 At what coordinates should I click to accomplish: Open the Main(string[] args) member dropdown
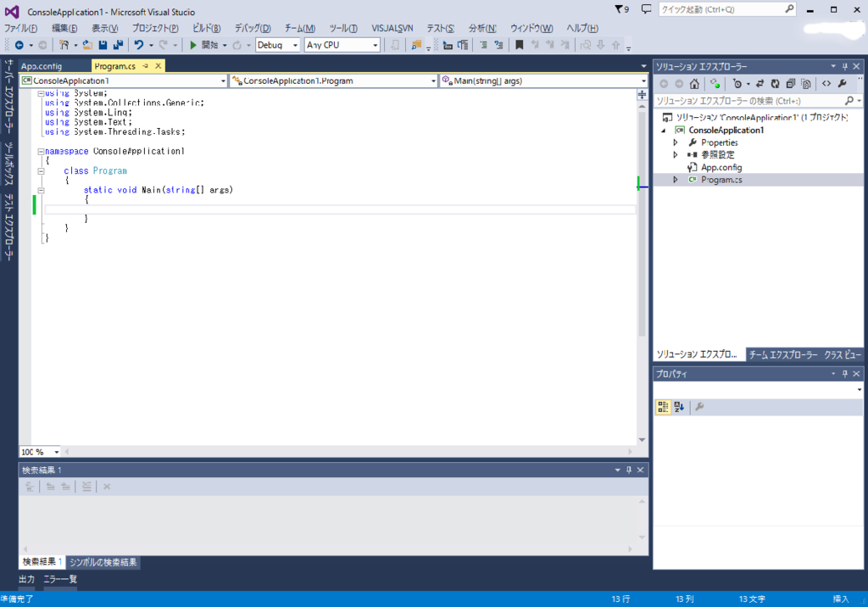tap(544, 81)
